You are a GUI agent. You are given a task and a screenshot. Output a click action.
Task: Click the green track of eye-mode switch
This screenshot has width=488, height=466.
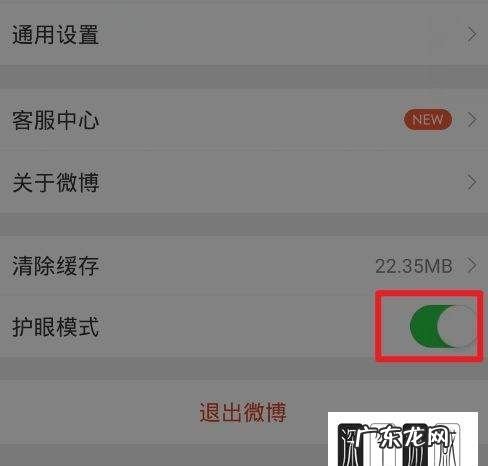(x=424, y=326)
